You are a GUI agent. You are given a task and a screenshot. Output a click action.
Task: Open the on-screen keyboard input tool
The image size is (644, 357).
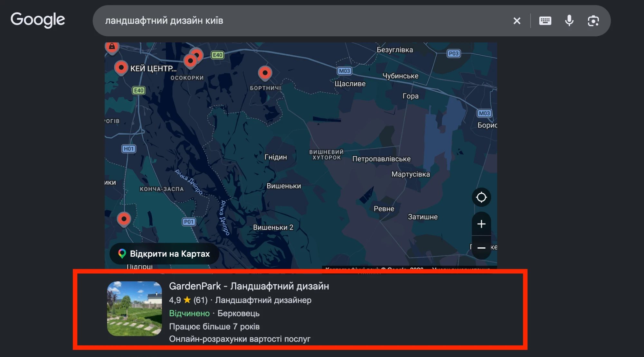point(545,21)
